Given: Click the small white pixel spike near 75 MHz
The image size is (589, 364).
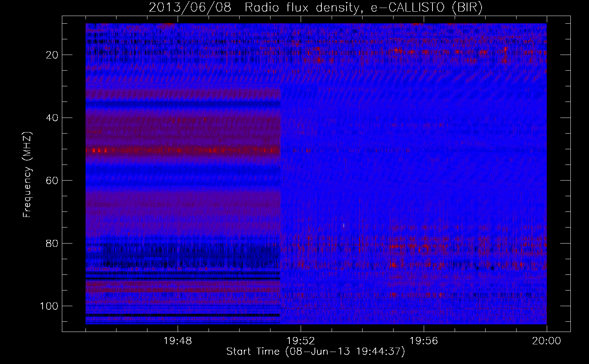Looking at the screenshot, I should 344,225.
